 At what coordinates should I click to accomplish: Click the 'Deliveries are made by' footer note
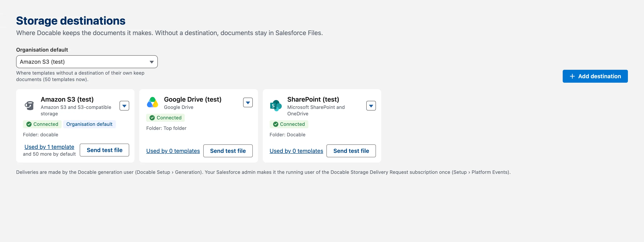(263, 172)
